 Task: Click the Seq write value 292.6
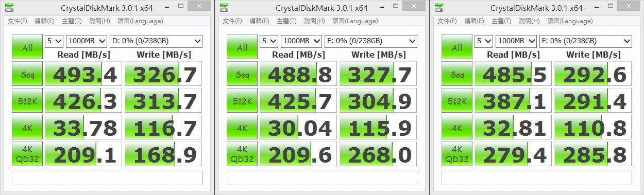[593, 74]
